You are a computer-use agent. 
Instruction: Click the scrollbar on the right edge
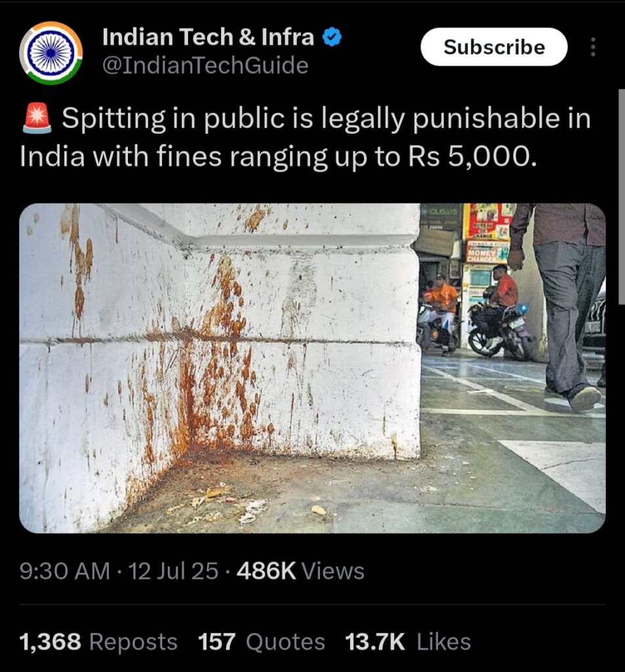click(622, 197)
